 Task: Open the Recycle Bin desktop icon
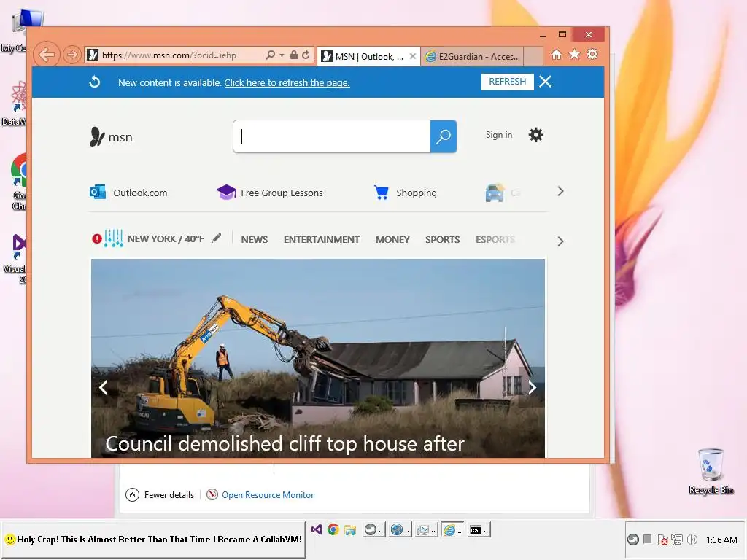coord(711,472)
